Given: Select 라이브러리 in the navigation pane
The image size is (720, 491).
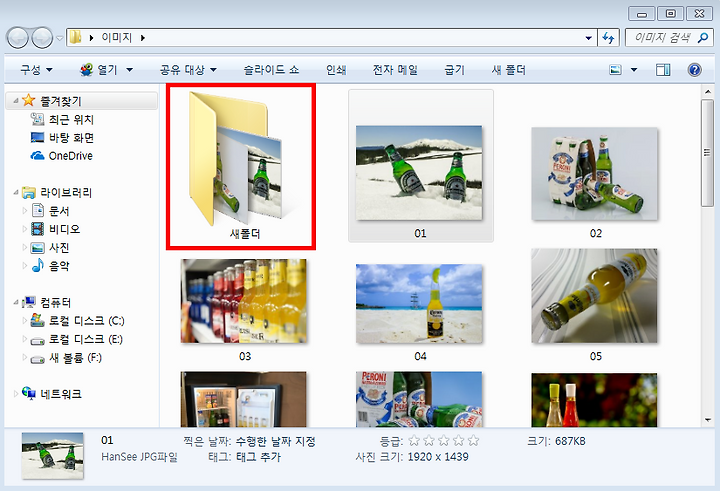Looking at the screenshot, I should 66,192.
